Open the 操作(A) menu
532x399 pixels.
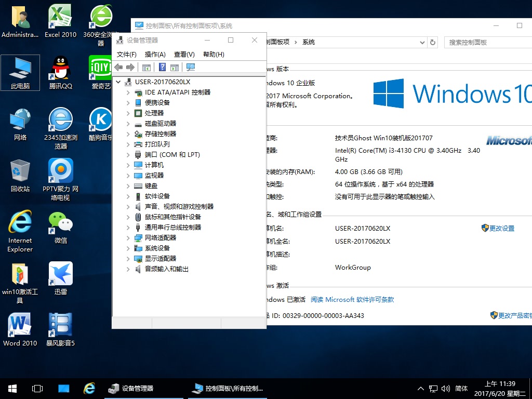(154, 54)
